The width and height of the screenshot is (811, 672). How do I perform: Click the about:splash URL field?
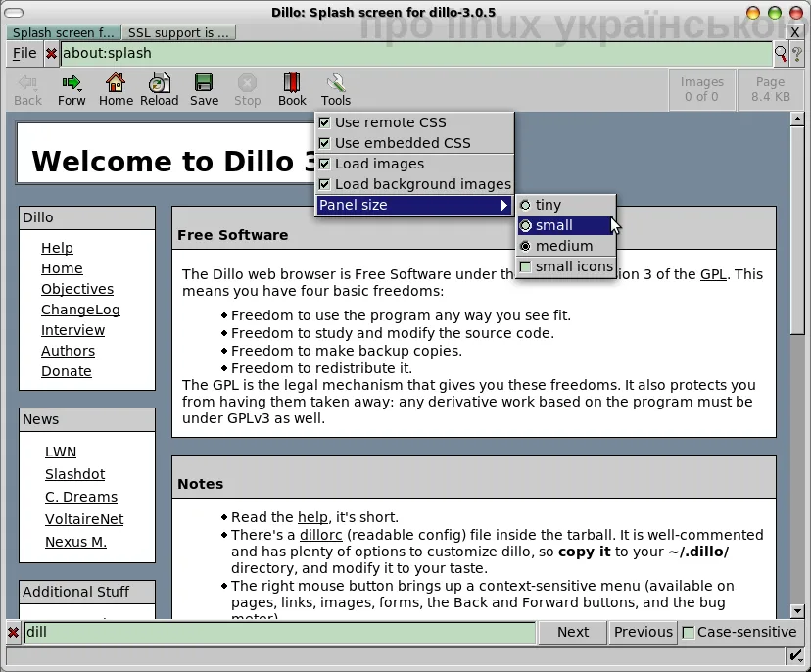416,54
